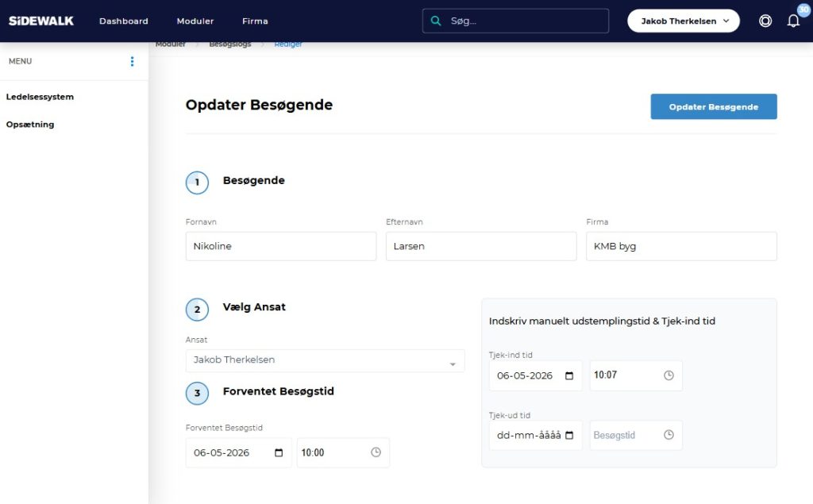Image resolution: width=813 pixels, height=504 pixels.
Task: Click the Opdater Besøgende page heading
Action: point(260,105)
